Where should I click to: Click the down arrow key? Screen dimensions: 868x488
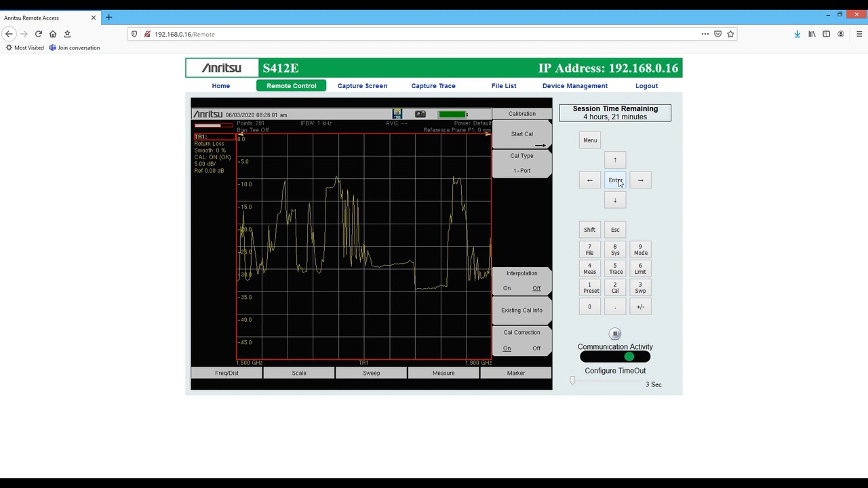coord(615,200)
